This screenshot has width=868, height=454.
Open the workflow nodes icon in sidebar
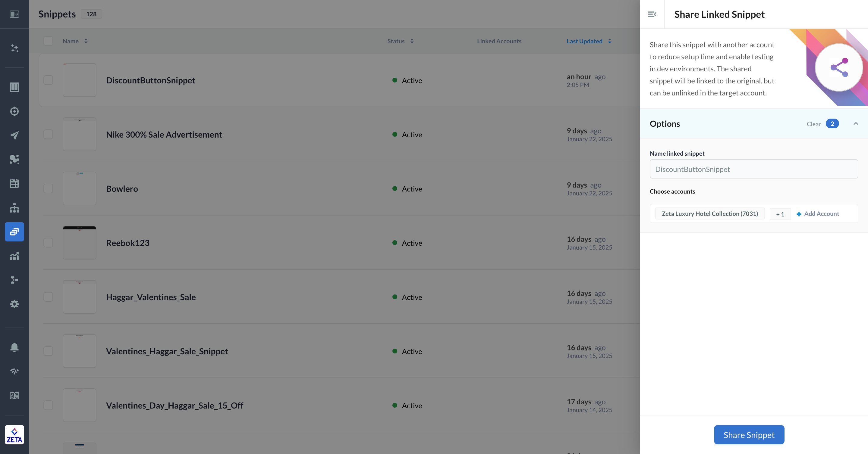click(x=14, y=280)
